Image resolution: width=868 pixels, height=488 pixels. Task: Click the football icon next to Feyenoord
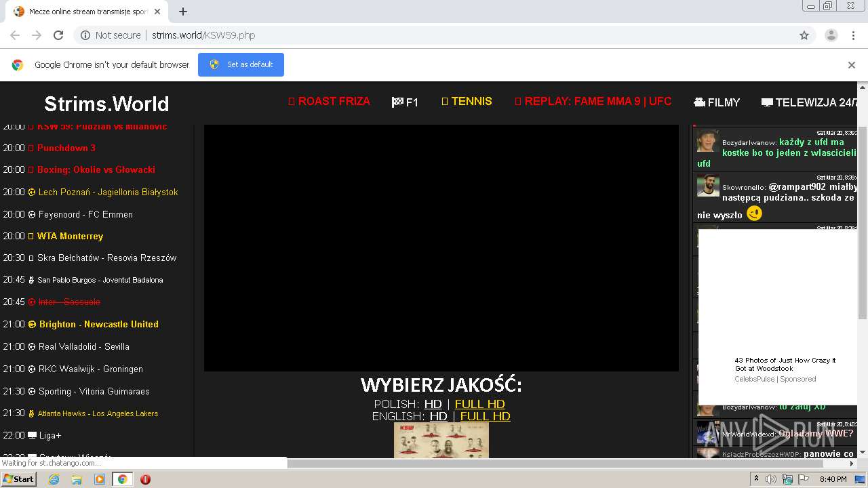[32, 214]
